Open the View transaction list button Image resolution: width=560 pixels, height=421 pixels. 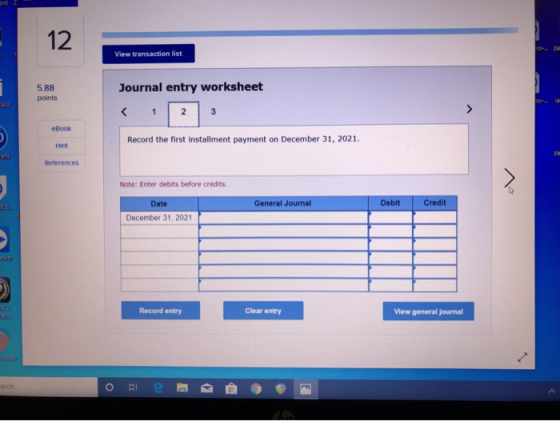pos(149,54)
